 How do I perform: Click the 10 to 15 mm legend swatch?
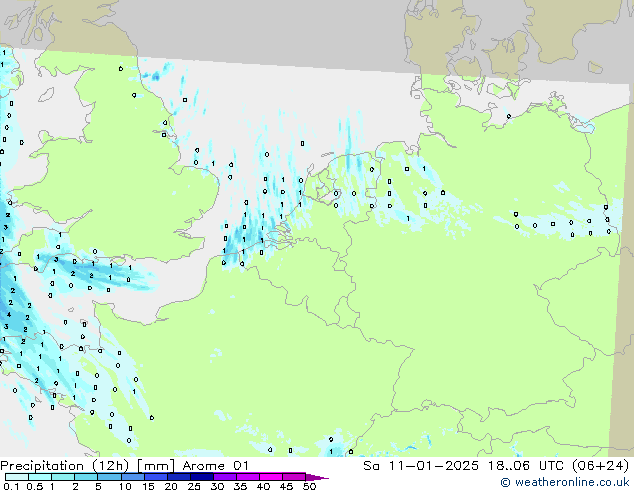[132, 477]
